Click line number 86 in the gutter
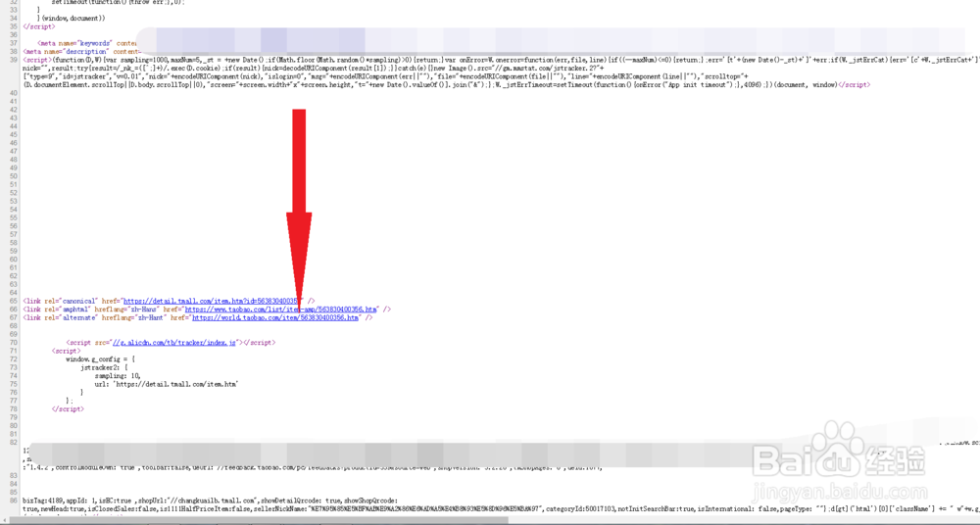The height and width of the screenshot is (525, 980). (14, 501)
